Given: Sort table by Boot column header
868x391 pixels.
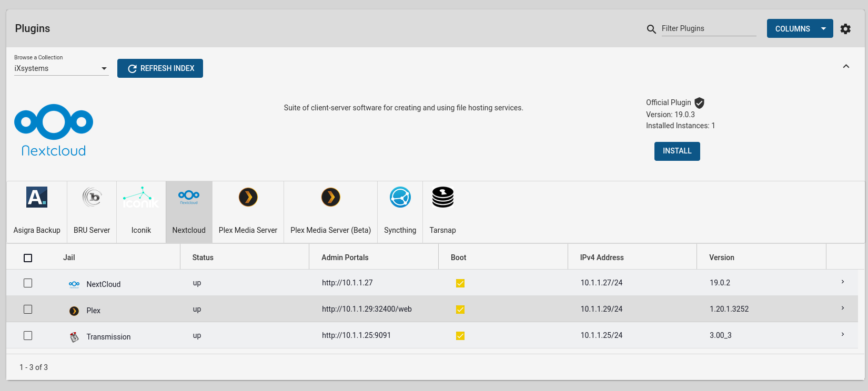Looking at the screenshot, I should 459,258.
